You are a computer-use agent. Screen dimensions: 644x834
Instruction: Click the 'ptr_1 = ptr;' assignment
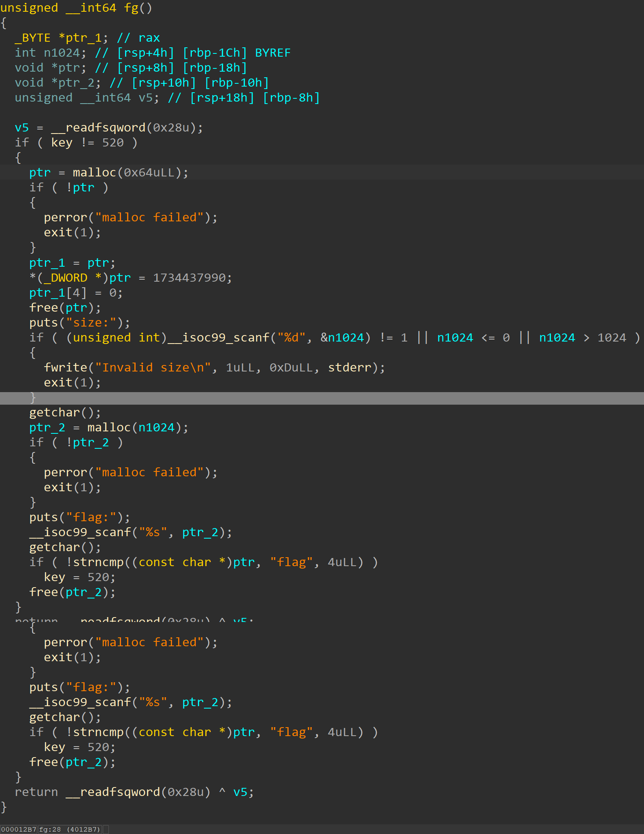(x=72, y=263)
